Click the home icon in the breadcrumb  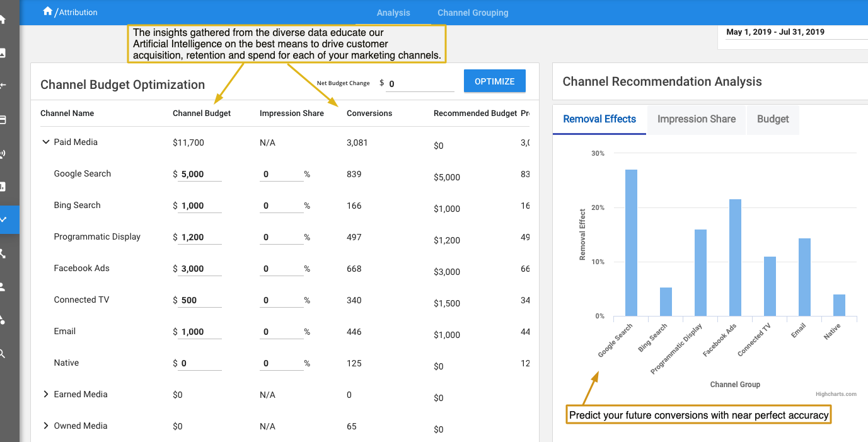point(47,11)
